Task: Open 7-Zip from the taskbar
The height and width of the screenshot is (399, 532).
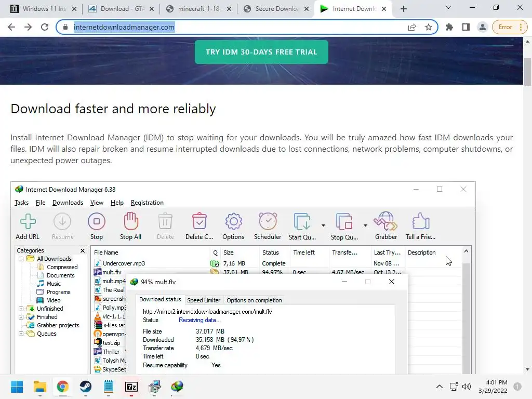Action: 131,387
